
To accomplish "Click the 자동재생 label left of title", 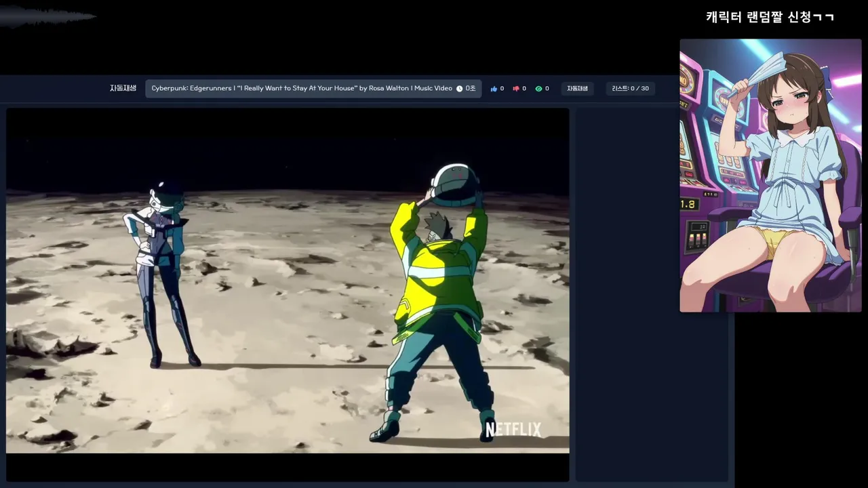I will (123, 88).
